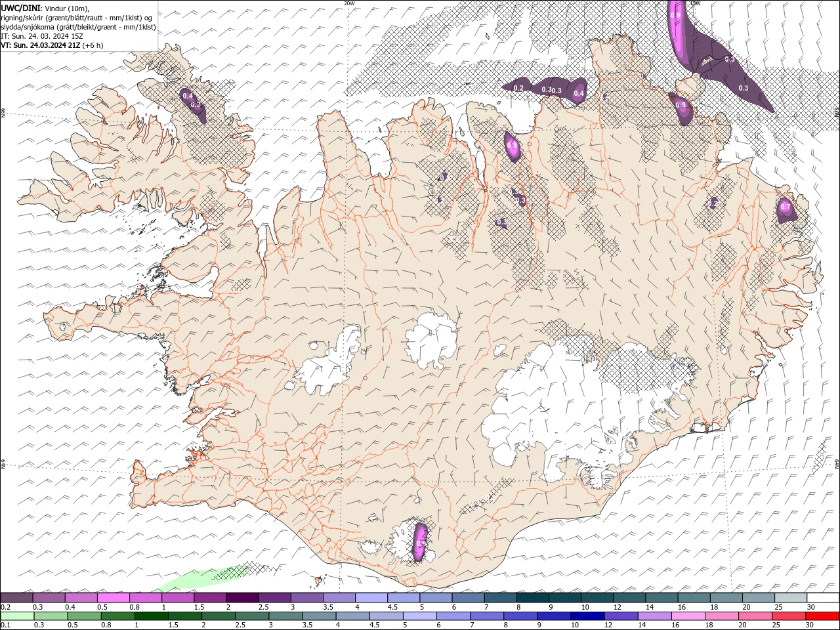Viewport: 840px width, 630px height.
Task: Select the 0.5 swatch in the lower legend row
Action: (85, 616)
